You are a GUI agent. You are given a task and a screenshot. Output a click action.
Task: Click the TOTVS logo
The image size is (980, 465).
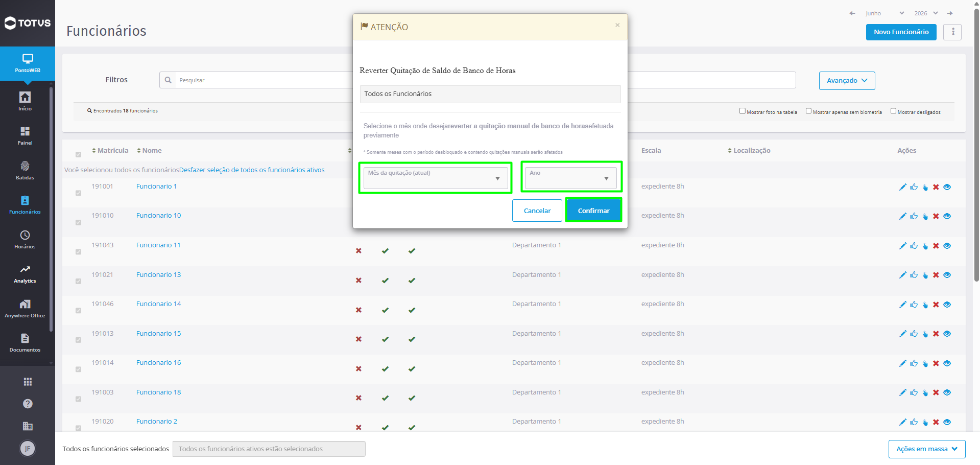coord(28,23)
